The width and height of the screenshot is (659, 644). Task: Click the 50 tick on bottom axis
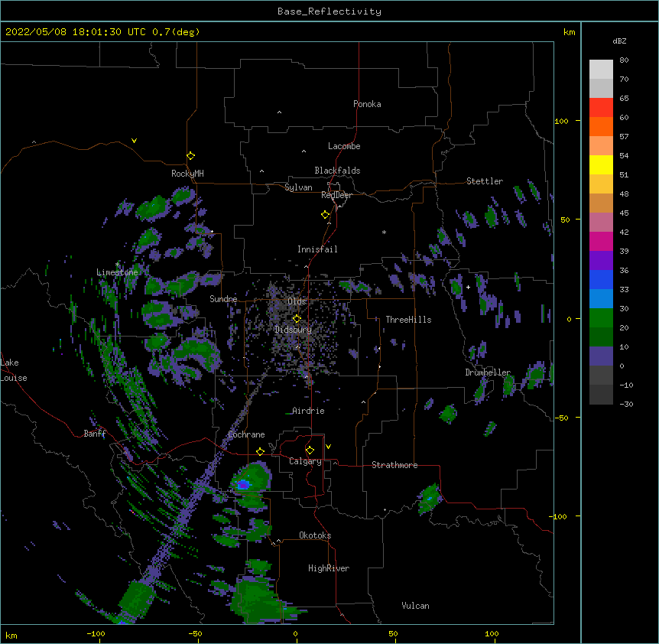[393, 633]
